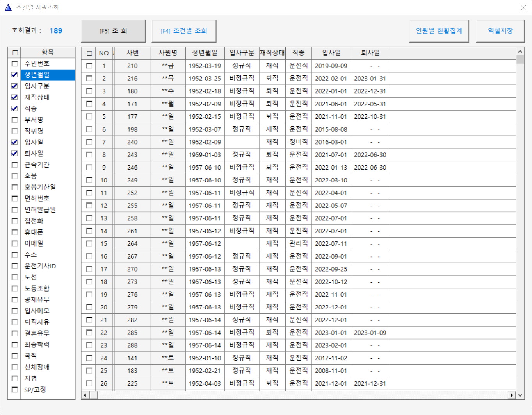Screen dimensions: 532x415
Task: Click the birthdate cell 1959-01-03
Action: 205,155
